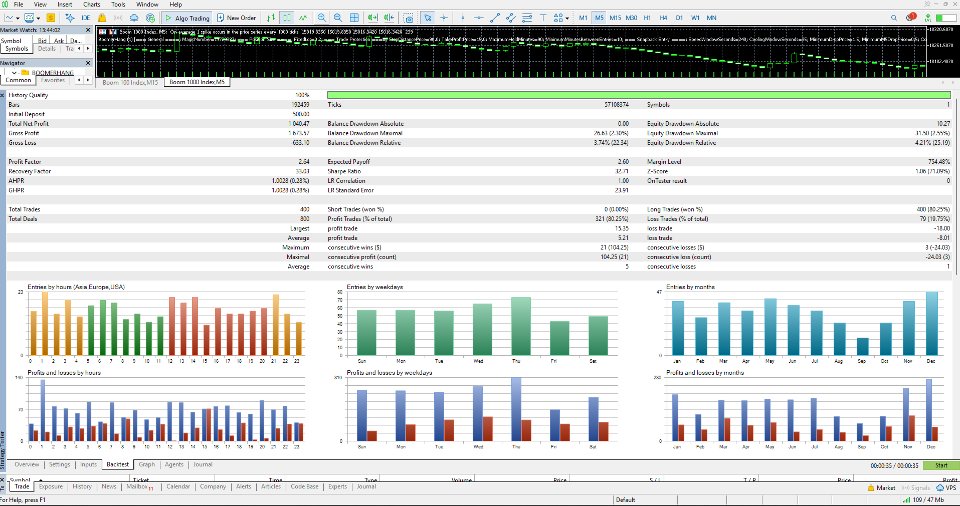Image resolution: width=960 pixels, height=506 pixels.
Task: Close the Navigator panel
Action: pos(88,62)
